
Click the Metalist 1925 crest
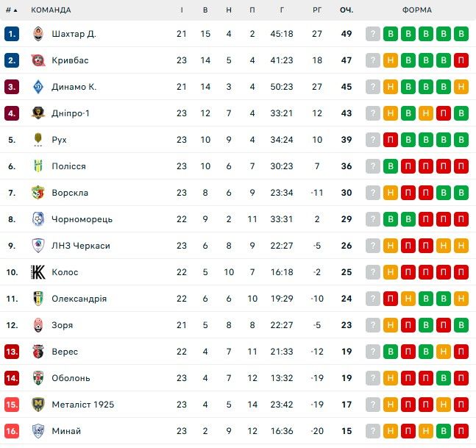pyautogui.click(x=38, y=405)
